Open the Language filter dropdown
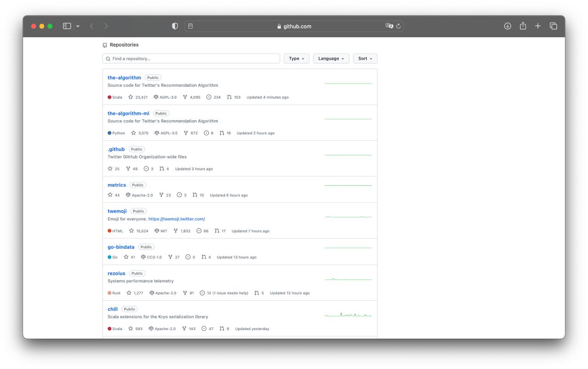The height and width of the screenshot is (369, 588). [x=331, y=59]
